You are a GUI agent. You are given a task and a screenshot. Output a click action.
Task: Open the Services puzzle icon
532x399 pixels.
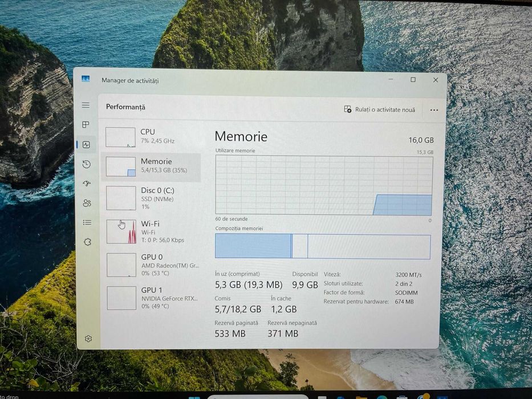click(88, 242)
